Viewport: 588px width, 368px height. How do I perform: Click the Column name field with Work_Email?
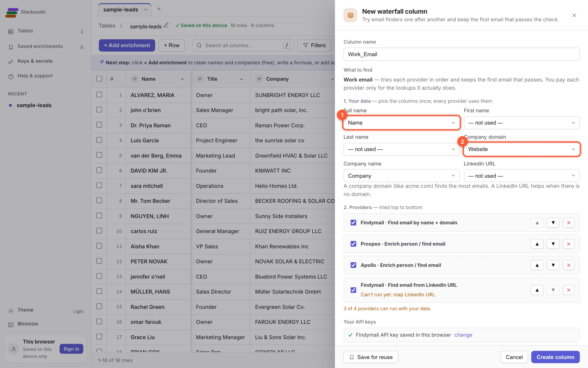tap(461, 54)
